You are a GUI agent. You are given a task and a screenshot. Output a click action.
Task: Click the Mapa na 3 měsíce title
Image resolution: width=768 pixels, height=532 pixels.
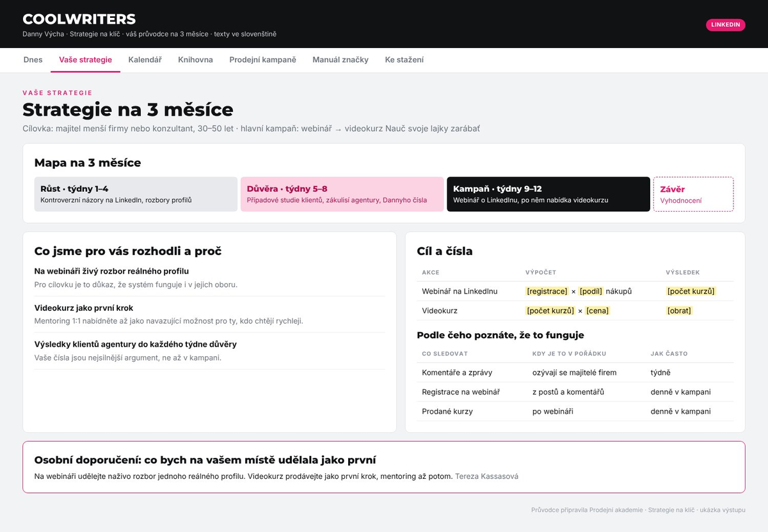click(88, 162)
